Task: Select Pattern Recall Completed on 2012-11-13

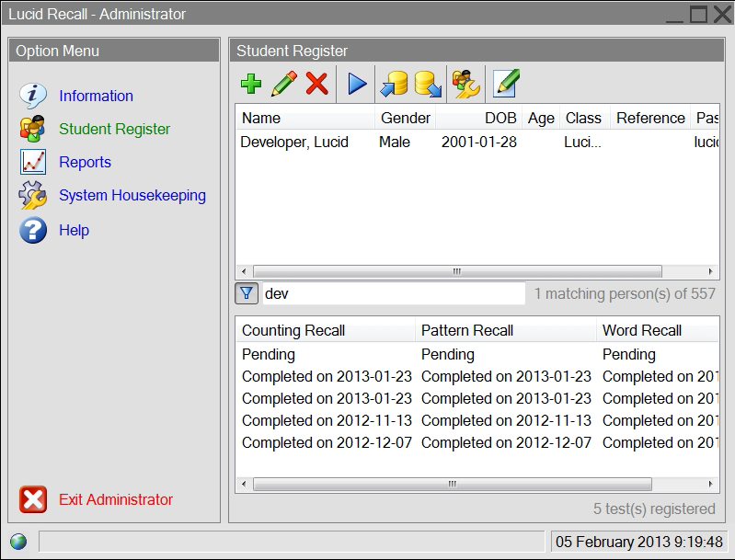Action: [x=506, y=421]
